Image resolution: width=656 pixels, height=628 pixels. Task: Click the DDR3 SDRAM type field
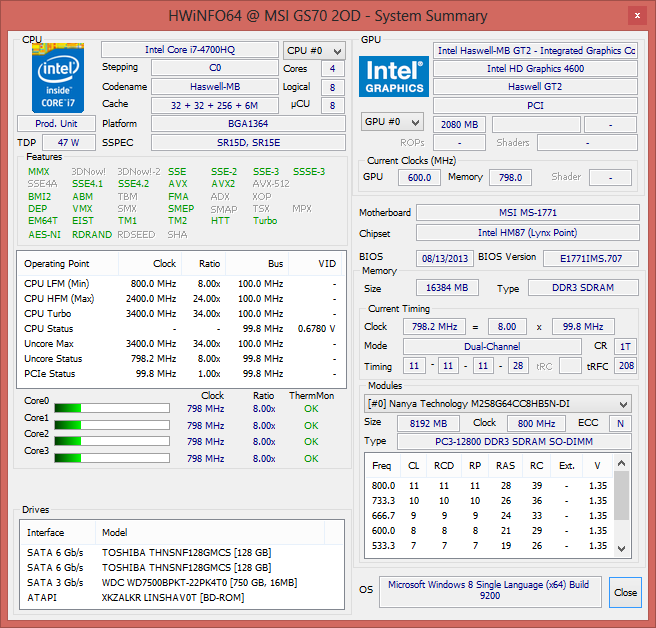pyautogui.click(x=583, y=288)
